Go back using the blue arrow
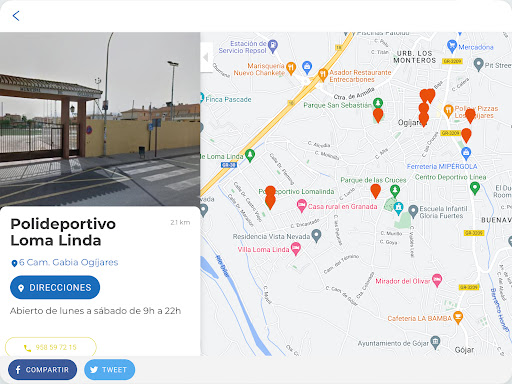Viewport: 512px width, 384px height. 16,16
